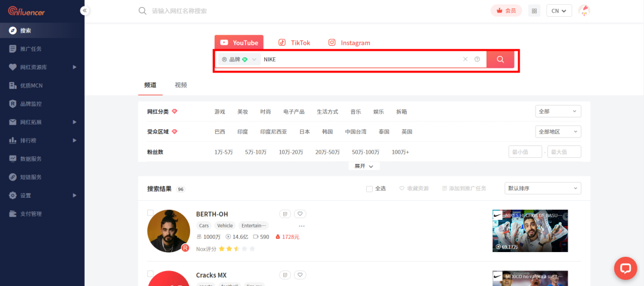Filter by 电子产品 category
The image size is (644, 286).
click(294, 111)
